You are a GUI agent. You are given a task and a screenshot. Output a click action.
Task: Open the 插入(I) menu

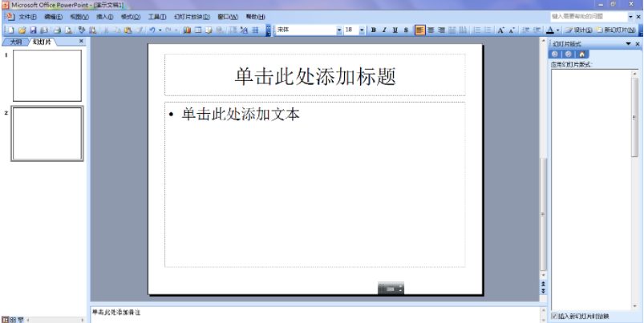click(x=105, y=17)
